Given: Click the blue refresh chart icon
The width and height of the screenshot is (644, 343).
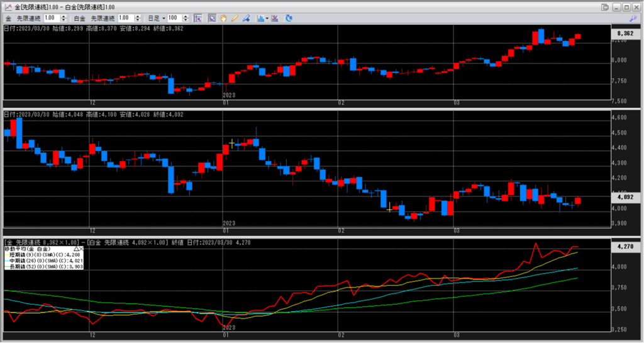Looking at the screenshot, I should [x=289, y=18].
